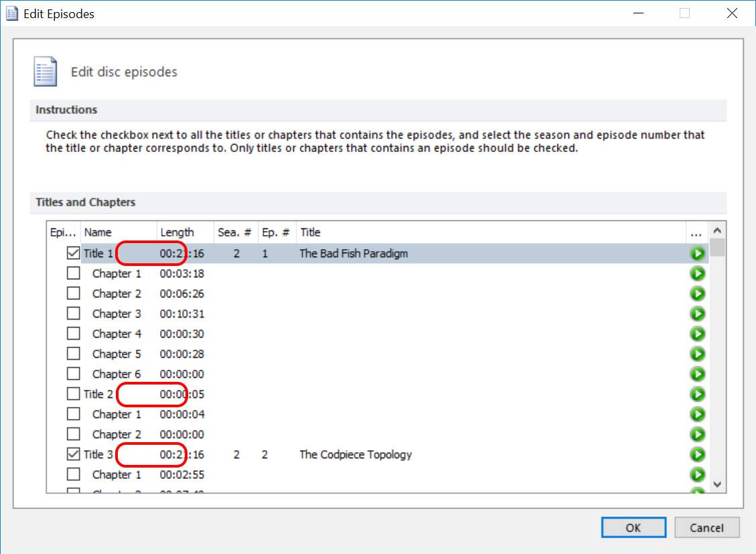The image size is (756, 554).
Task: Click season number 2 in Title 3 row
Action: pyautogui.click(x=236, y=455)
